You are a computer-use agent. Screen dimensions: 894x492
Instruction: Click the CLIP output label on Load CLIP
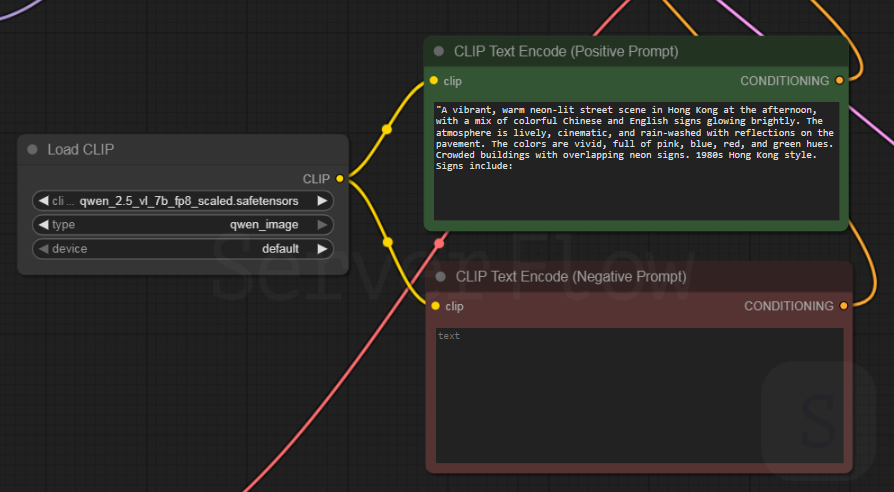(x=316, y=179)
